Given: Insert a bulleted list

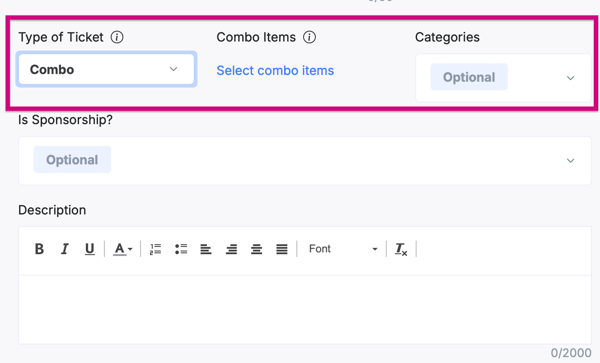Looking at the screenshot, I should point(181,249).
